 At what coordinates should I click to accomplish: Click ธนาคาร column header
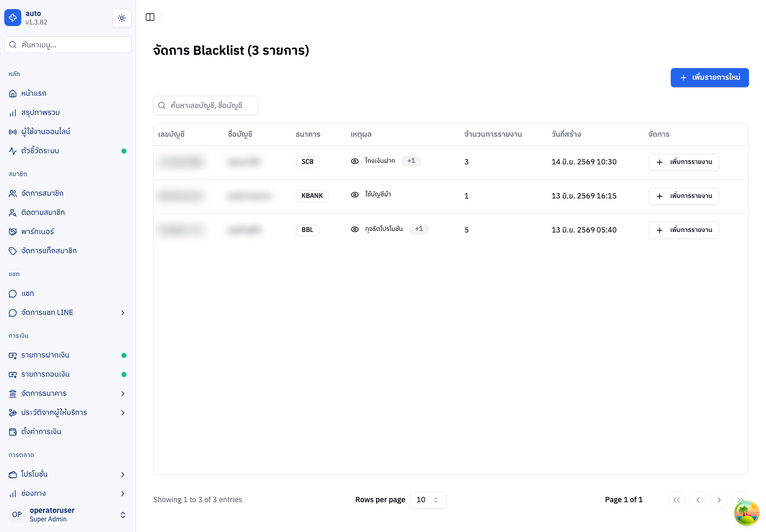tap(308, 134)
